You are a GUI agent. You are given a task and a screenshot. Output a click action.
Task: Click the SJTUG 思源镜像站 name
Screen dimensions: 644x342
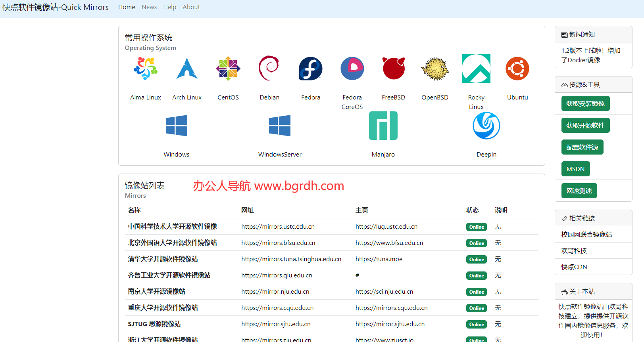coord(154,324)
